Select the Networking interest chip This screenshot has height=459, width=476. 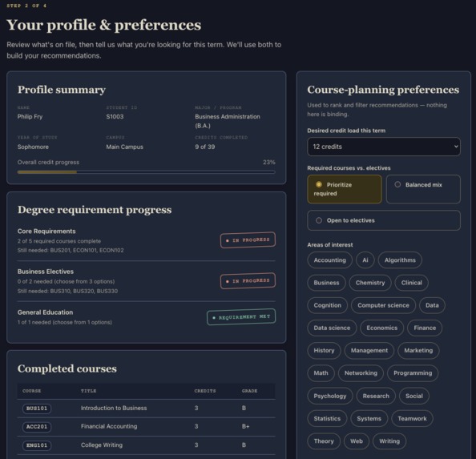361,373
